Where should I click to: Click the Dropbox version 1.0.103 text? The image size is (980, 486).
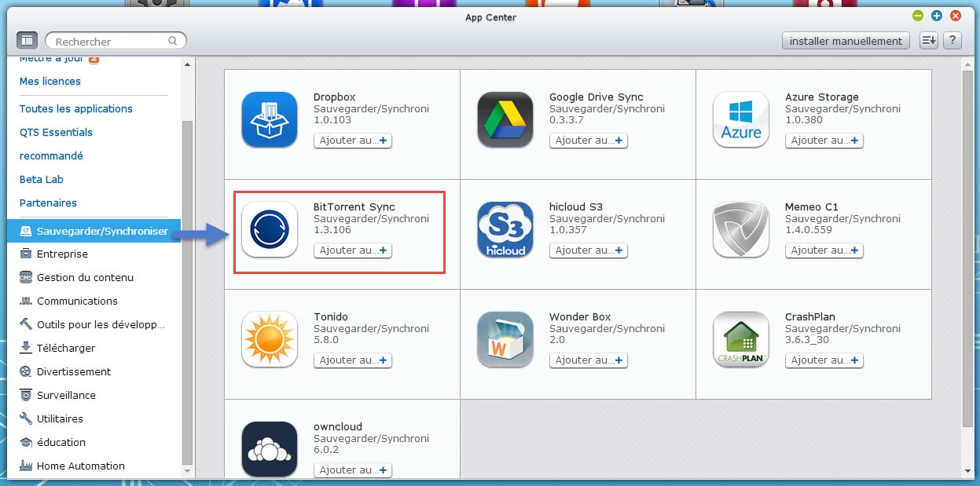(x=332, y=120)
